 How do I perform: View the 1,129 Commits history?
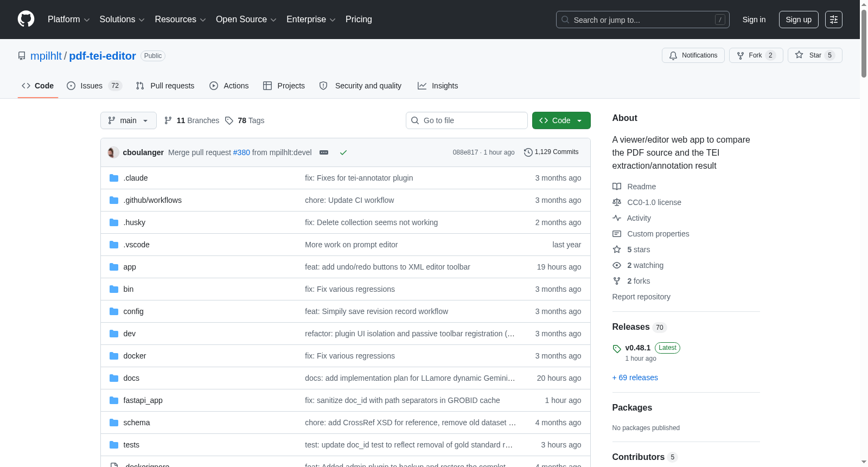point(552,152)
